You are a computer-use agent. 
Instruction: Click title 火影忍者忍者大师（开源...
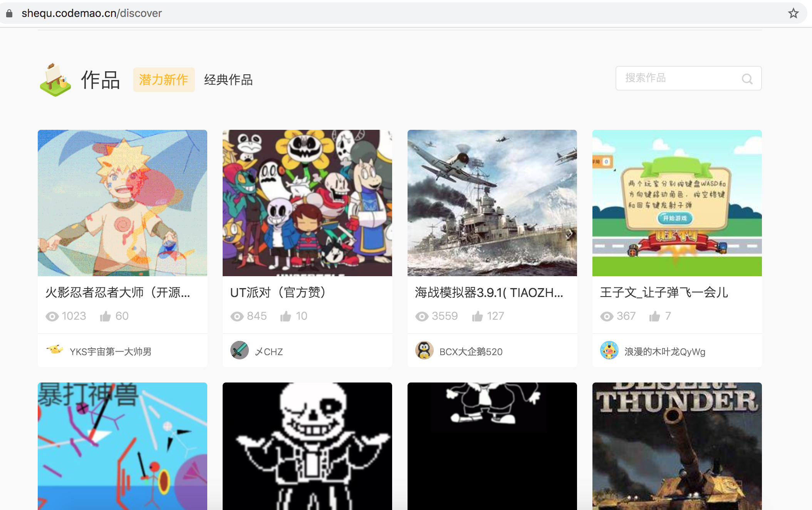(x=118, y=292)
